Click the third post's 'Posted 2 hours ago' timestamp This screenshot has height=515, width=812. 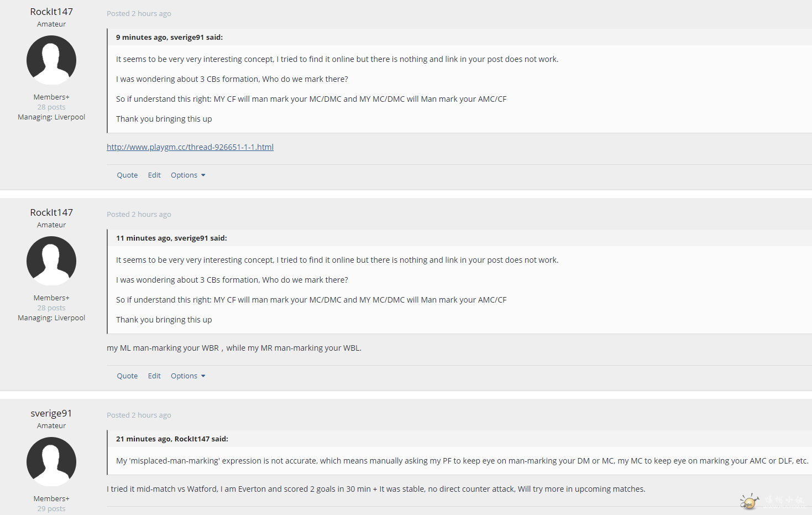click(139, 415)
